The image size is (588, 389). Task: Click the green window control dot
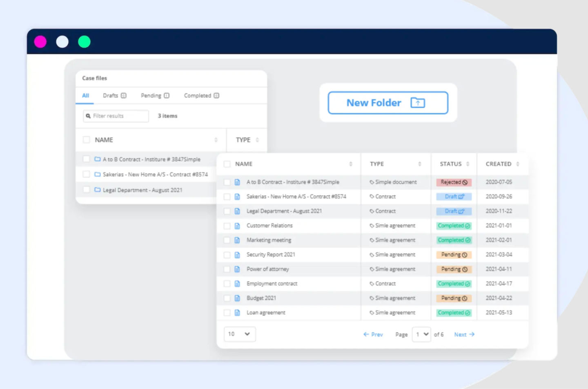(84, 42)
